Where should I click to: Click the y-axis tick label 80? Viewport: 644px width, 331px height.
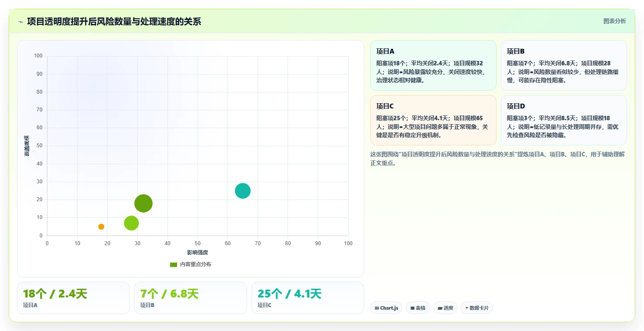pyautogui.click(x=40, y=92)
